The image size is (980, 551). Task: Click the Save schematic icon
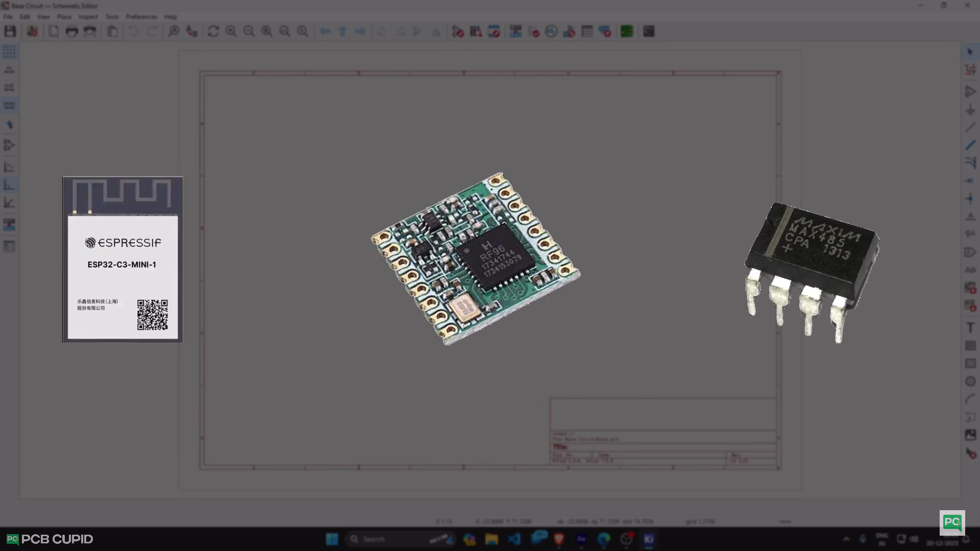10,32
